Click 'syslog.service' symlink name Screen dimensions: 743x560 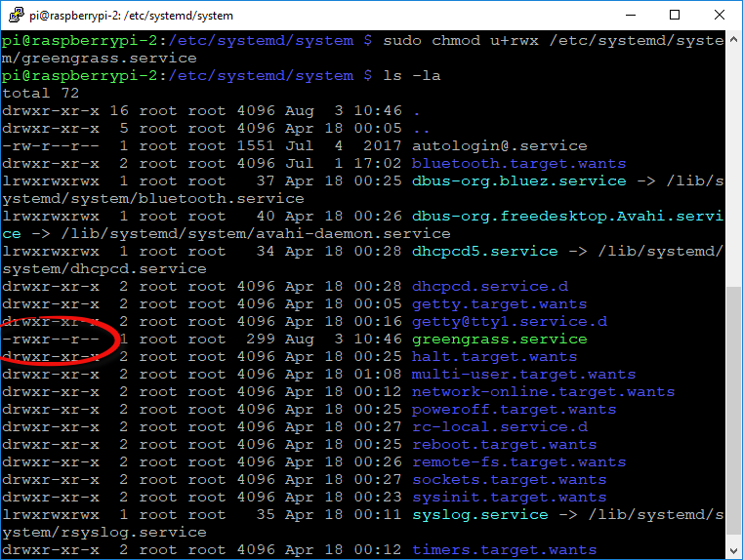point(480,514)
